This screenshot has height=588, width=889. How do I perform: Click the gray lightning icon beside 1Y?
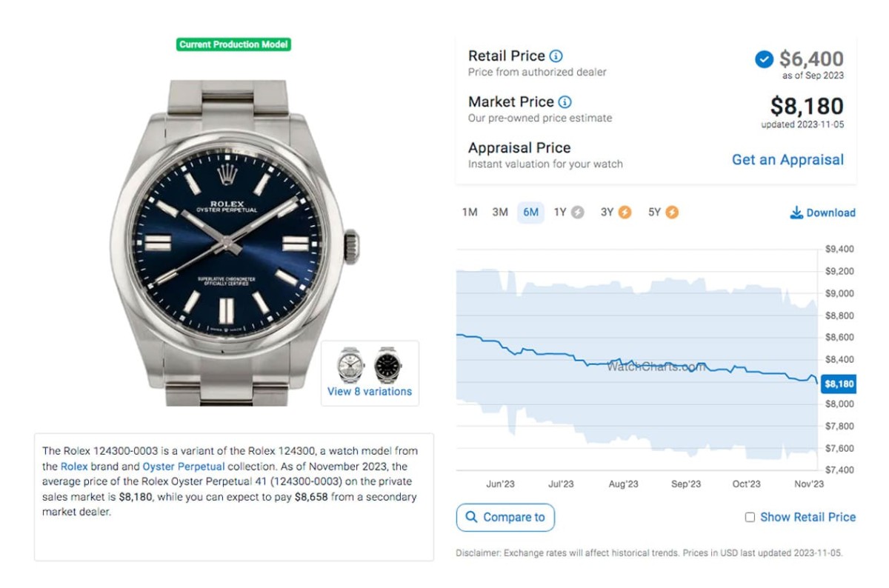tap(577, 213)
